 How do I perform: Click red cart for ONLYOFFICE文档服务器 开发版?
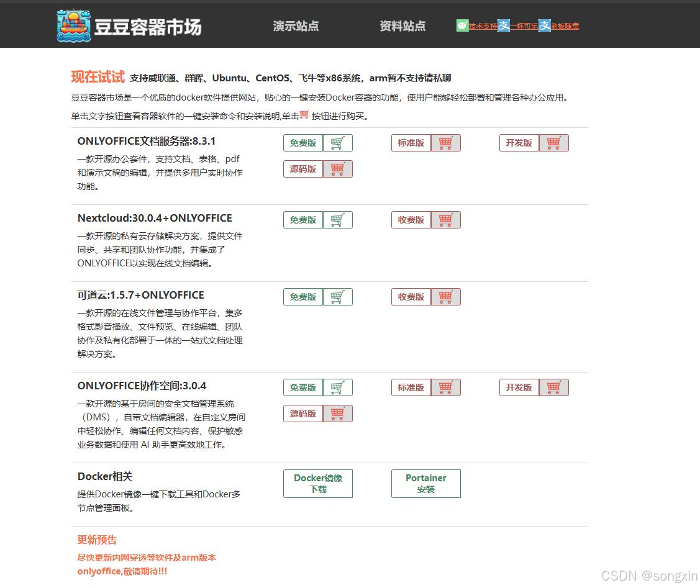[x=553, y=143]
